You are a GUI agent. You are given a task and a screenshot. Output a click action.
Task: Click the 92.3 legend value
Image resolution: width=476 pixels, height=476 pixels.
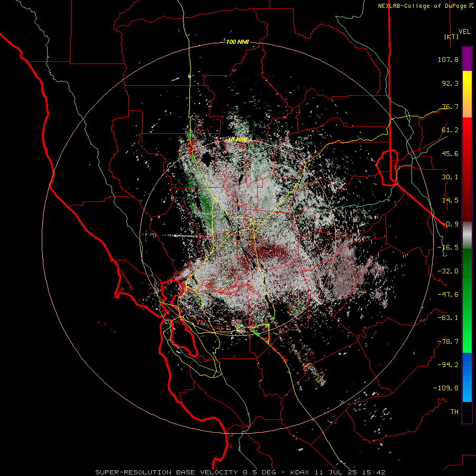click(x=450, y=83)
